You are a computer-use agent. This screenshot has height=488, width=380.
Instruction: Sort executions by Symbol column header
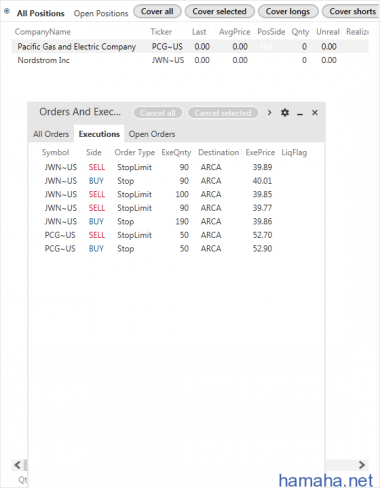pos(55,153)
